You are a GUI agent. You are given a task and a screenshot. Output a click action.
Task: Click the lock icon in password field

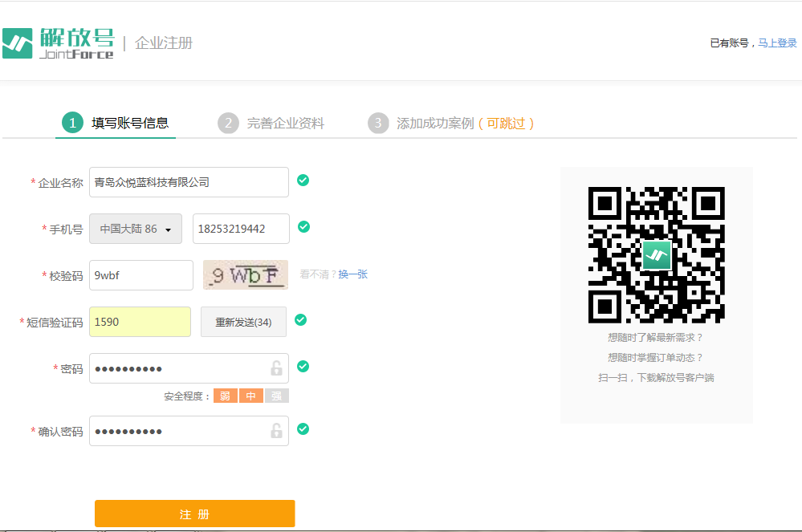click(x=276, y=368)
